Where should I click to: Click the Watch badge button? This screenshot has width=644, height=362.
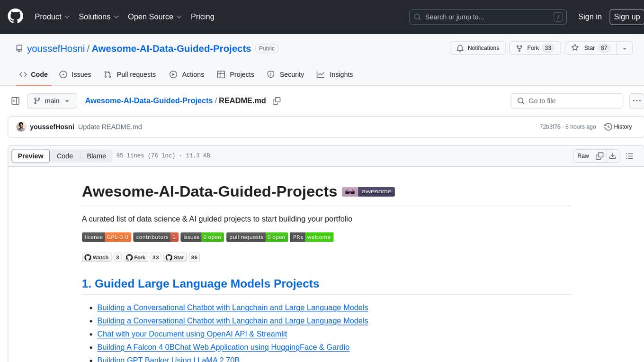(97, 257)
